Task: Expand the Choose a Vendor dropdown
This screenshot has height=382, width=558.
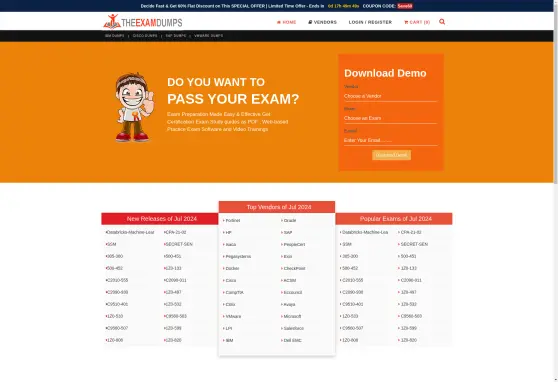Action: click(x=390, y=96)
